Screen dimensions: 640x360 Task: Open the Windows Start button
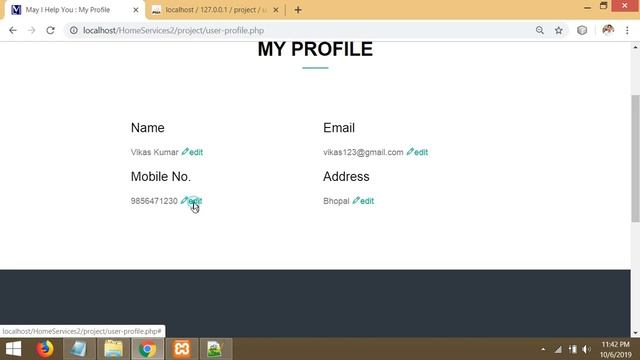pos(13,349)
